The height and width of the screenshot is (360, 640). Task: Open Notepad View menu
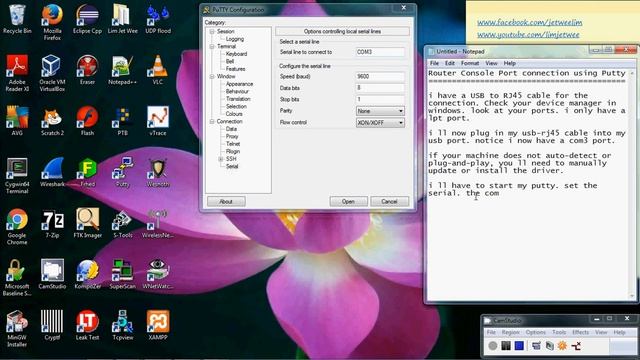(491, 63)
